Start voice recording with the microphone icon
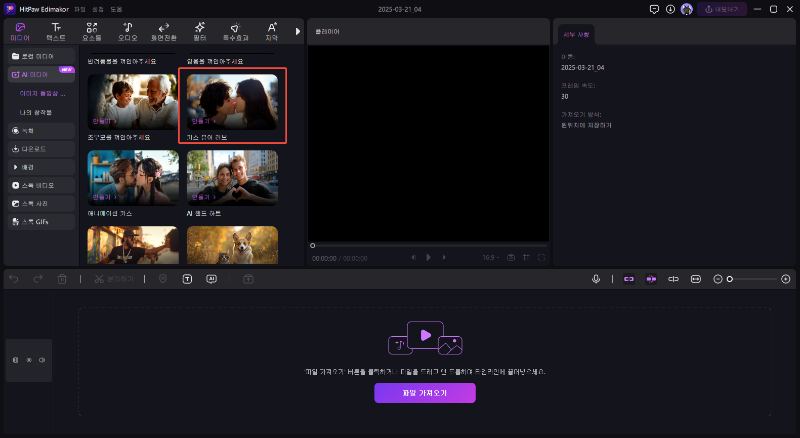 (x=596, y=279)
